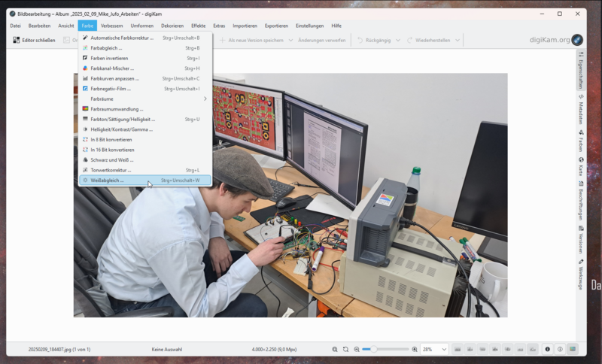Open the Eigenschaften sidebar tab
602x364 pixels.
point(581,71)
